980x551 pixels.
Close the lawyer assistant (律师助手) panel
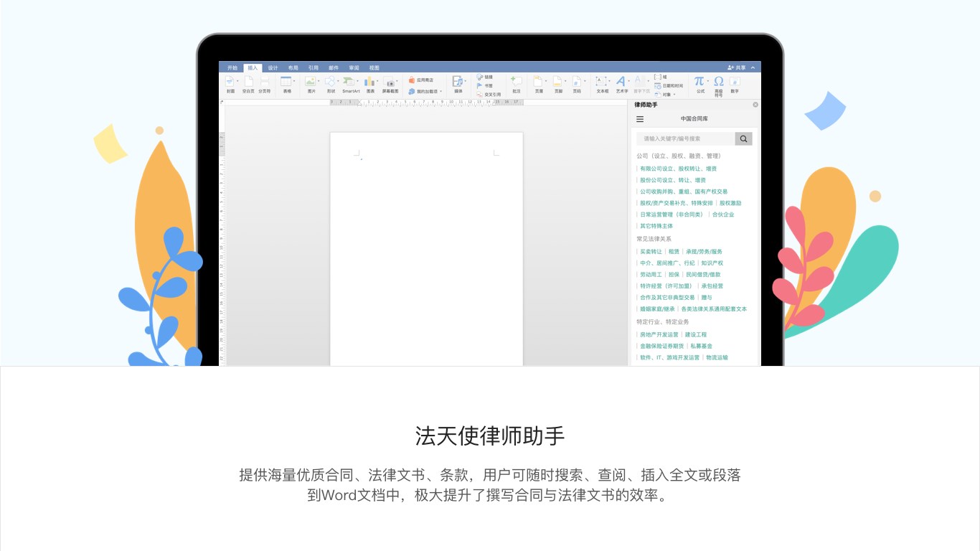click(755, 105)
